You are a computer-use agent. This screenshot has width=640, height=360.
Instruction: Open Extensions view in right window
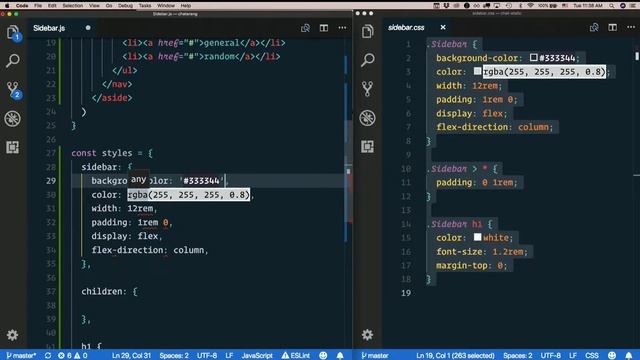tap(367, 147)
